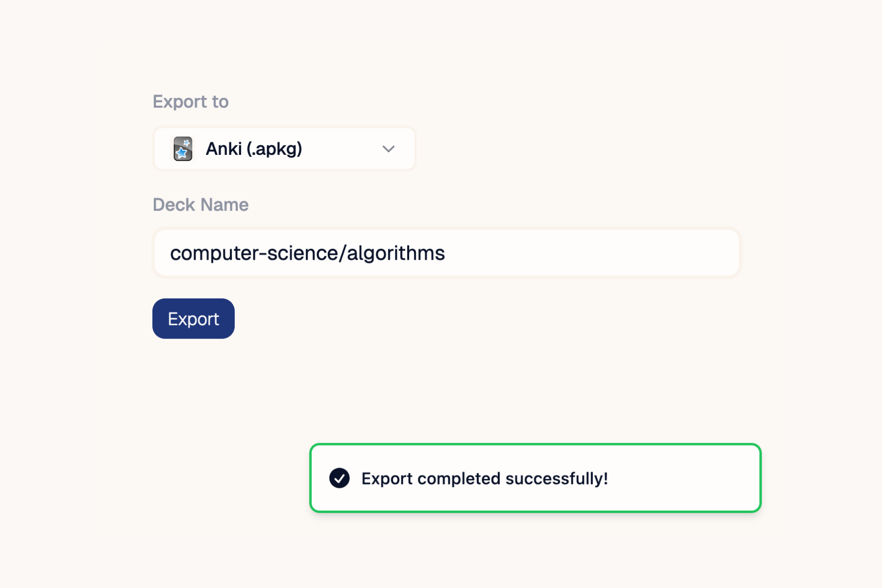Click the empty area inside the Deck Name field
Image resolution: width=882 pixels, height=588 pixels.
tap(588, 253)
